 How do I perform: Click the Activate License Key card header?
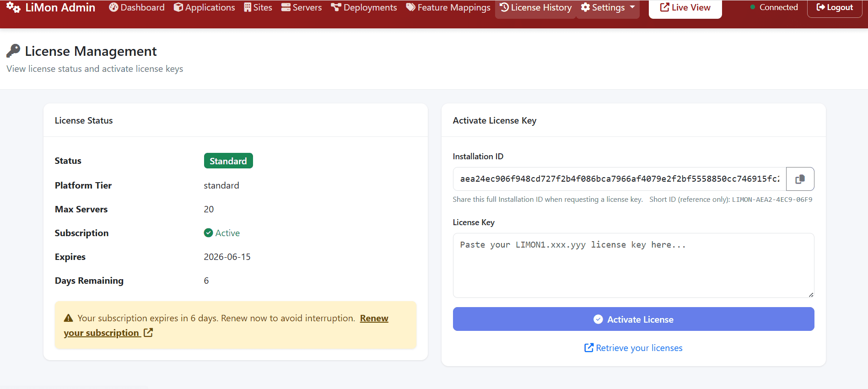coord(633,120)
